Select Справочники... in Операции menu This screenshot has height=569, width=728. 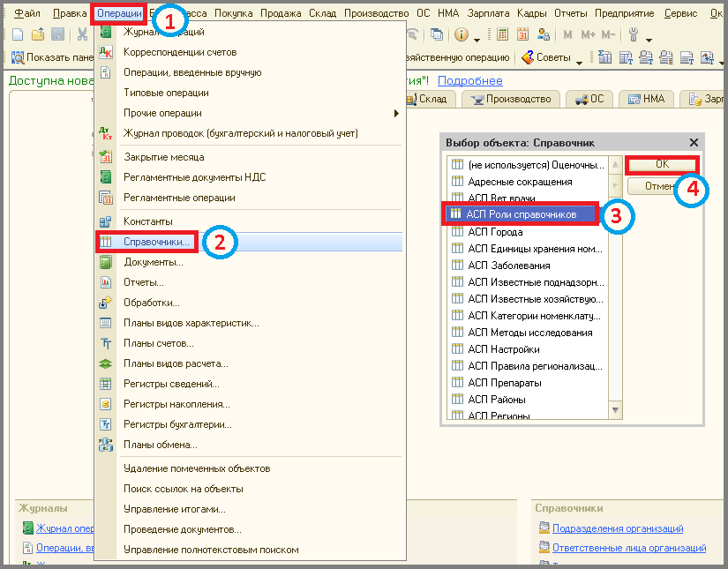coord(156,242)
